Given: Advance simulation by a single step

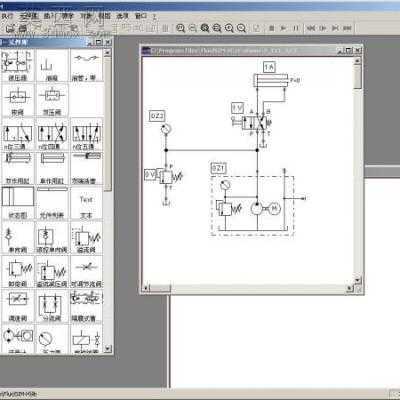Looking at the screenshot, I should coord(323,28).
